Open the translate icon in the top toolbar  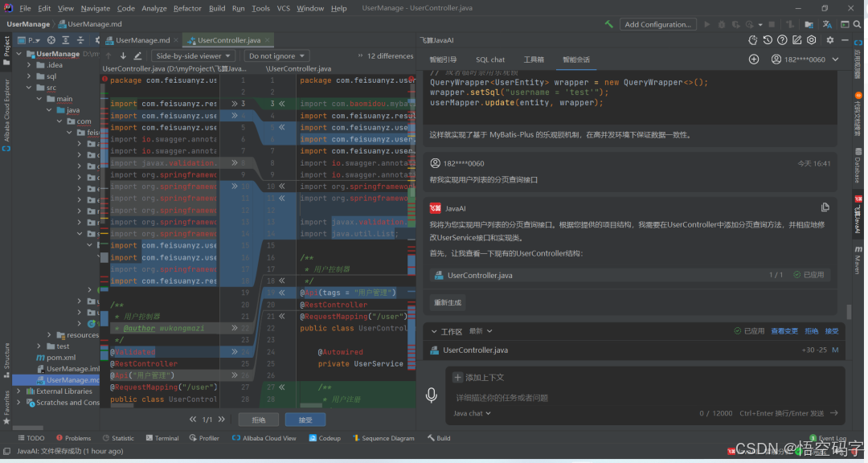827,24
